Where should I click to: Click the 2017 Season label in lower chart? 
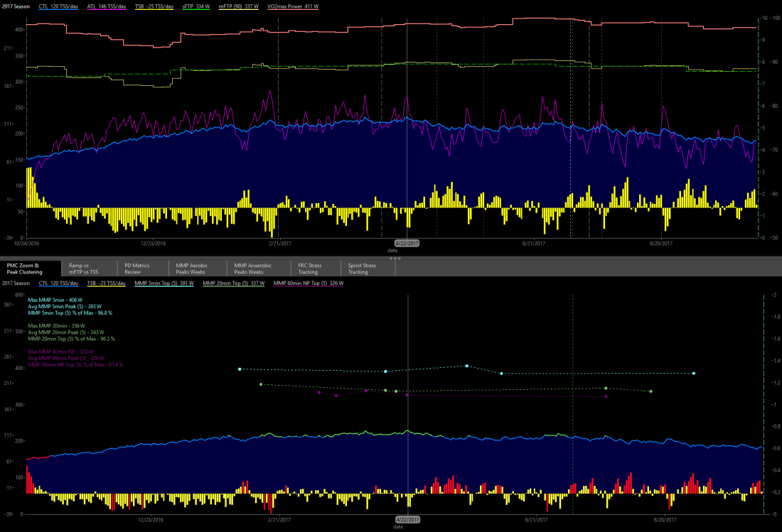[15, 283]
